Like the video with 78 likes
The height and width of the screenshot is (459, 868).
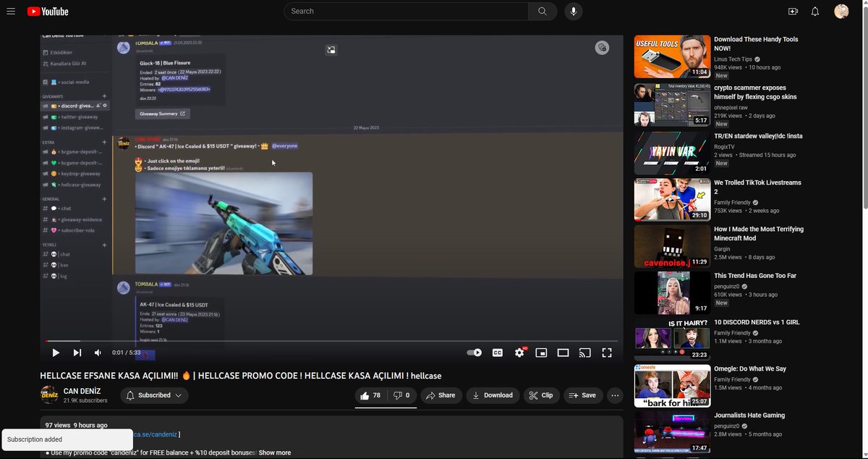[370, 395]
